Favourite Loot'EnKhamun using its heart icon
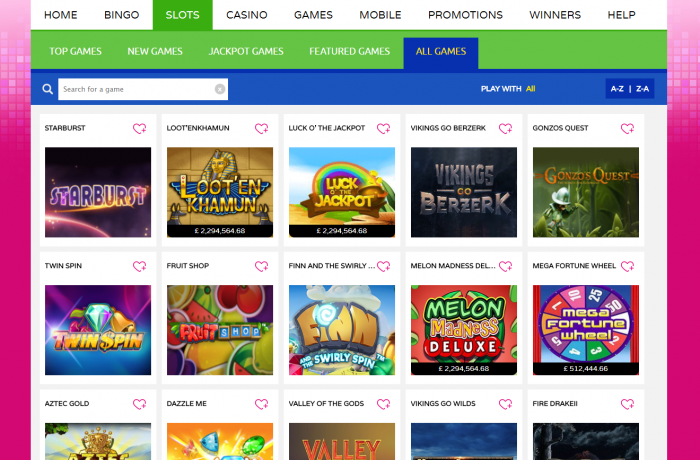The width and height of the screenshot is (700, 460). tap(262, 129)
